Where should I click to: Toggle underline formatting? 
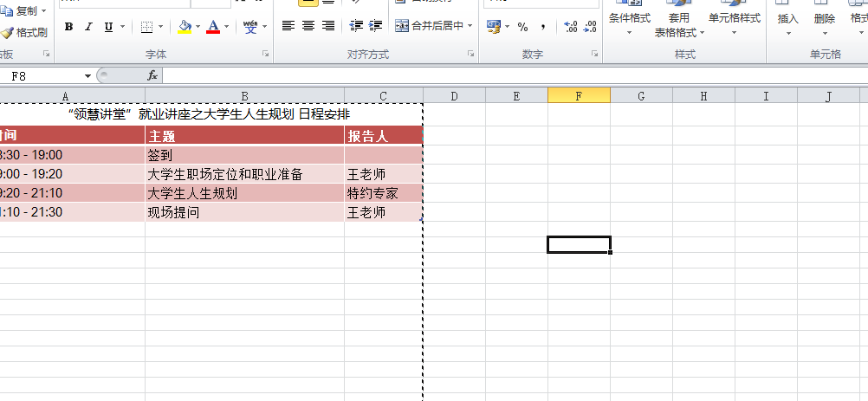(108, 27)
